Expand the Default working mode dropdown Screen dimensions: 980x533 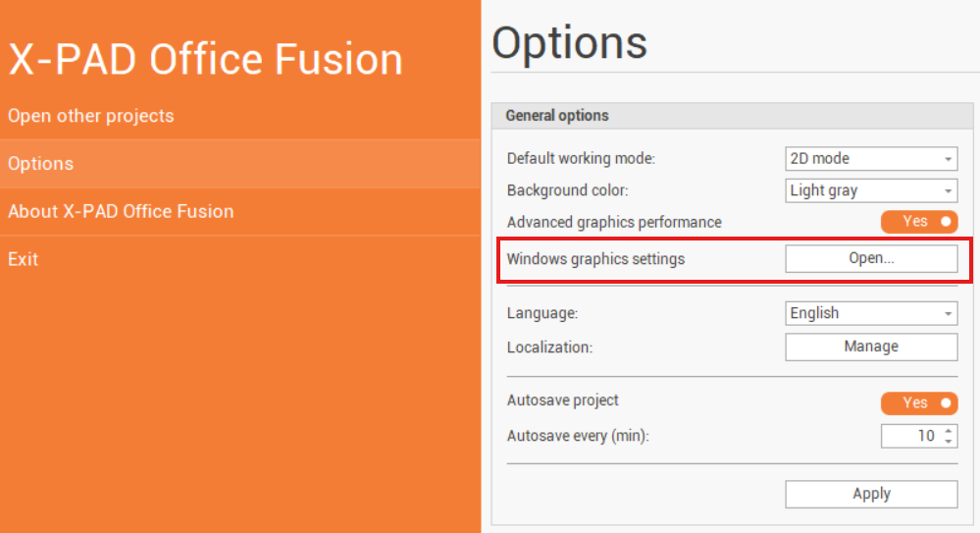tap(871, 158)
